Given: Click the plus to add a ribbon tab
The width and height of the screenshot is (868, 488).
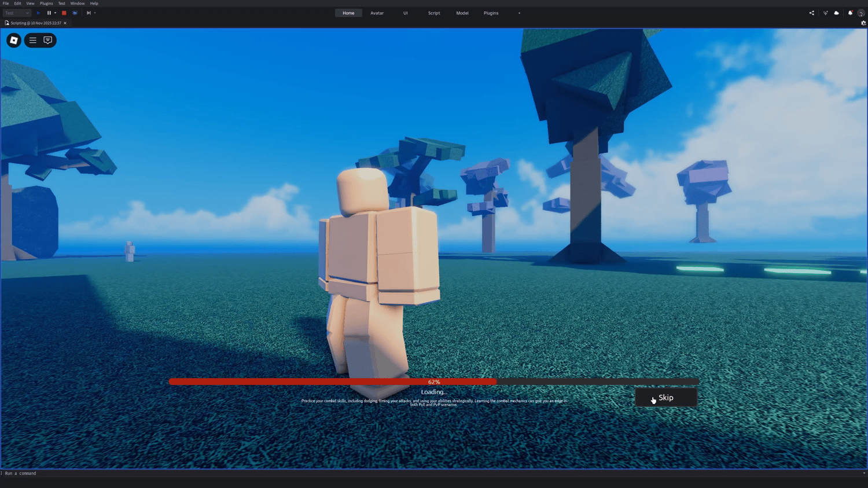Looking at the screenshot, I should point(519,13).
